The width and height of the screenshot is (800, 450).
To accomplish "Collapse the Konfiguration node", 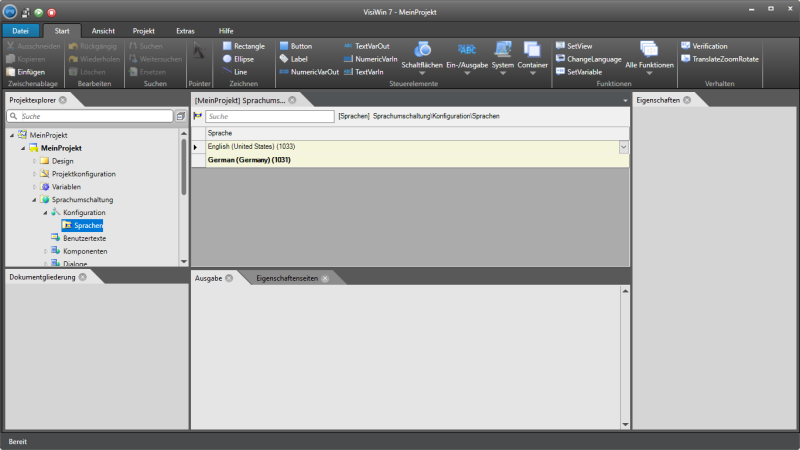I will point(45,213).
